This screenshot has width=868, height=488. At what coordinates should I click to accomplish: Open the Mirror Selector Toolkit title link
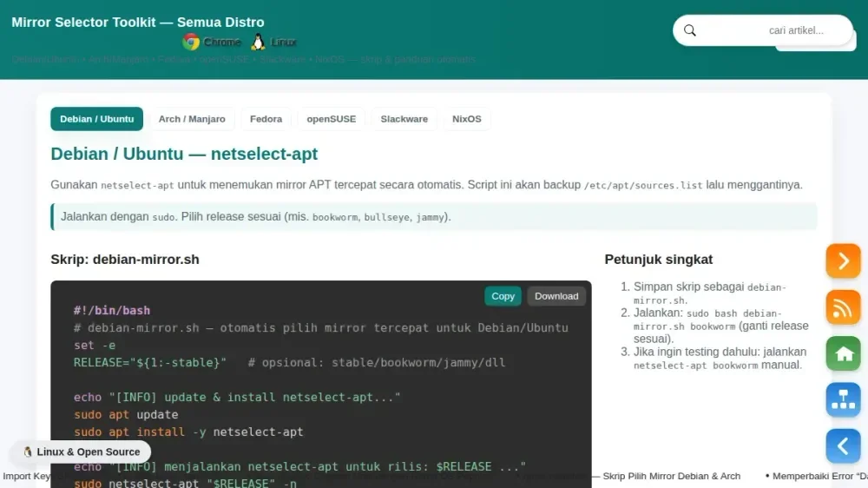coord(138,23)
